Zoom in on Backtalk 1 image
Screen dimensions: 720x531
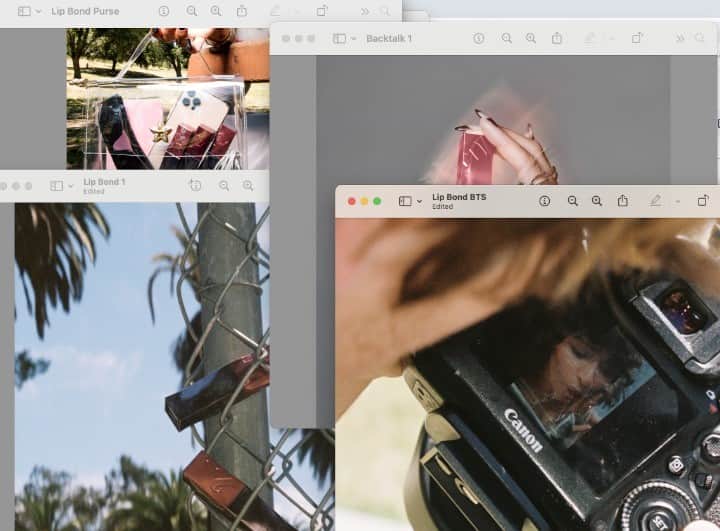[x=531, y=39]
